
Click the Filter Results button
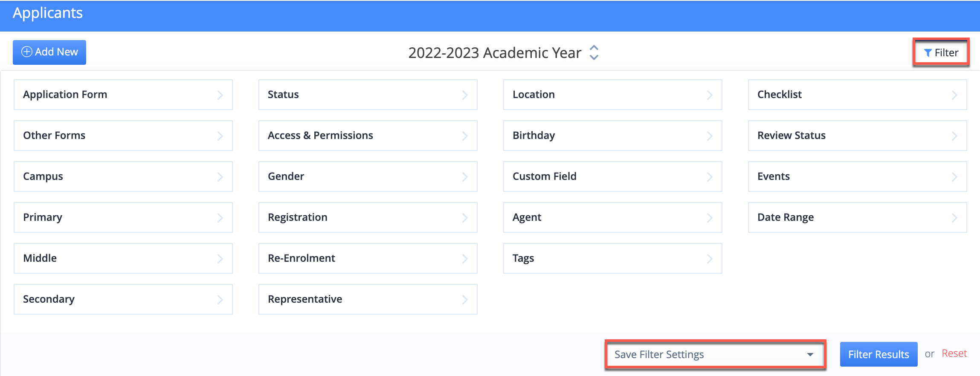click(878, 354)
